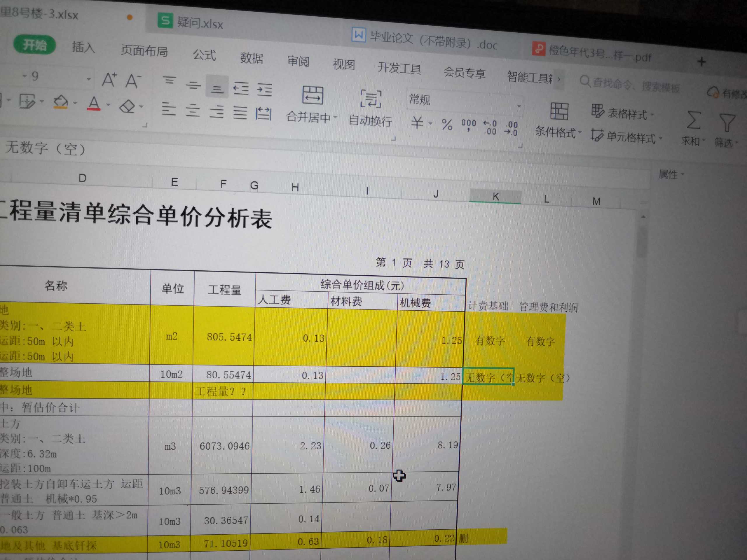Click the border style icon
This screenshot has height=560, width=747.
pos(27,101)
